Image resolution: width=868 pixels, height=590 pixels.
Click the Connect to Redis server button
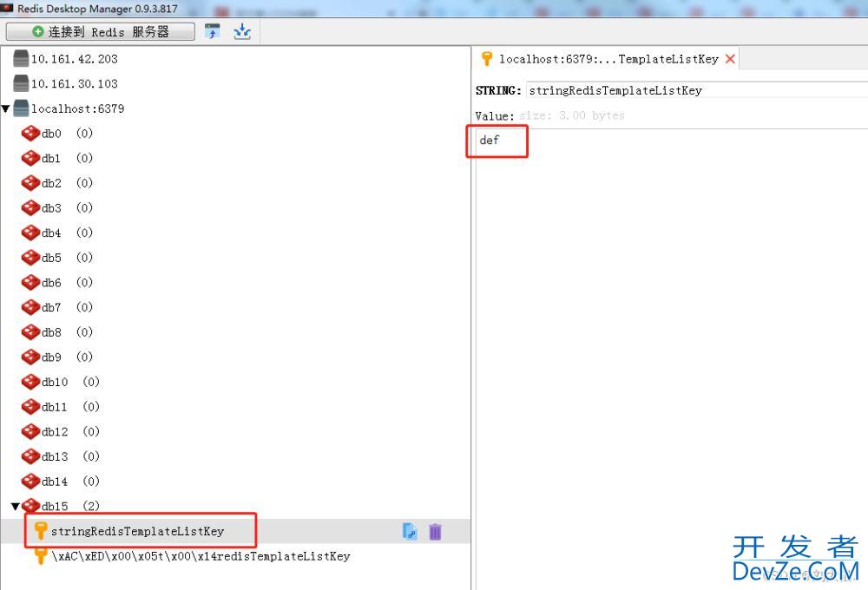click(100, 31)
